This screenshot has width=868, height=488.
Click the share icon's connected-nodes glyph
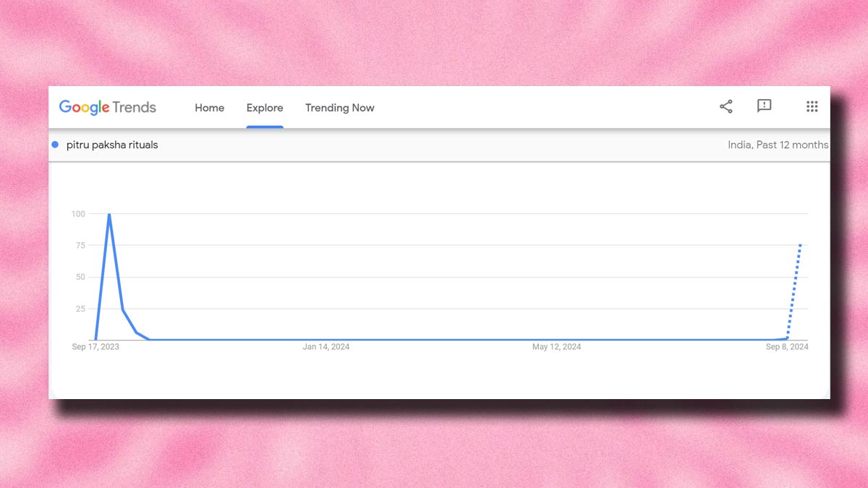tap(726, 106)
